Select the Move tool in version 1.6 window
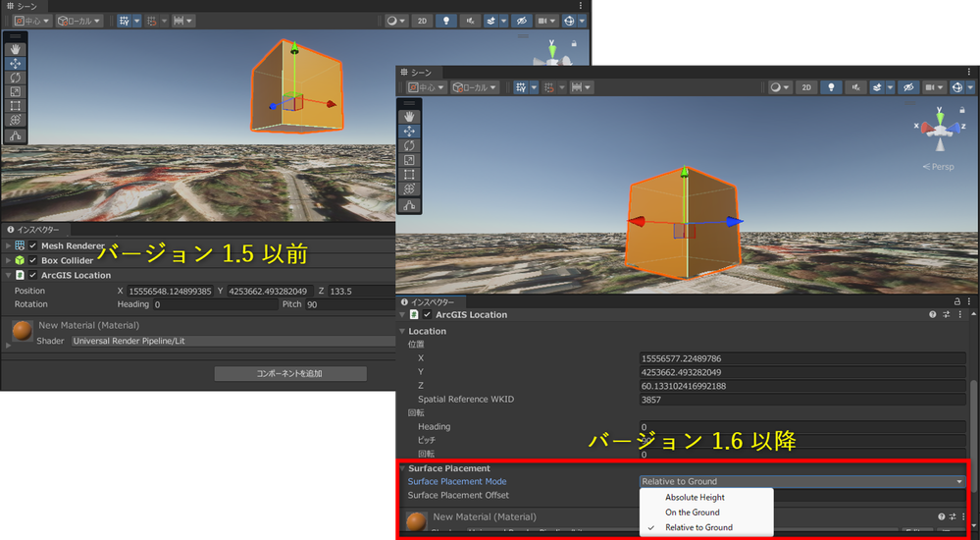Screen dimensions: 980x540 pyautogui.click(x=409, y=131)
